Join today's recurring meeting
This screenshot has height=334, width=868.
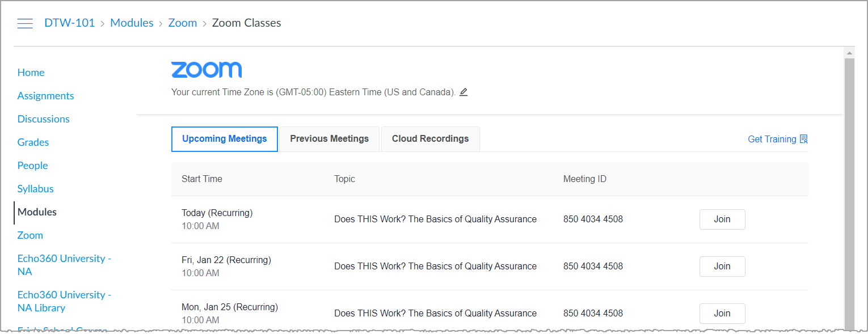click(722, 219)
